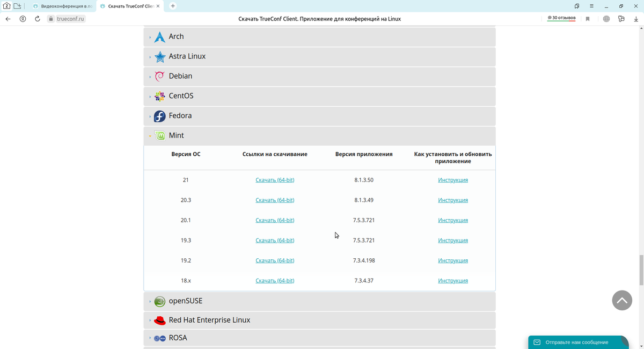Download 64-bit for Mint 20.3
The width and height of the screenshot is (644, 349).
coord(275,200)
